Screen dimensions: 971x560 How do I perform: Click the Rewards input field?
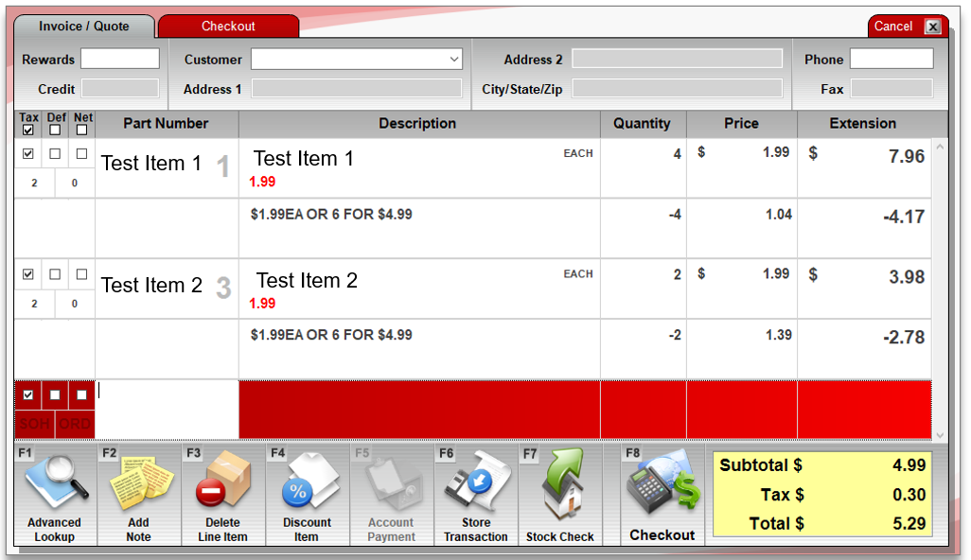click(x=120, y=60)
